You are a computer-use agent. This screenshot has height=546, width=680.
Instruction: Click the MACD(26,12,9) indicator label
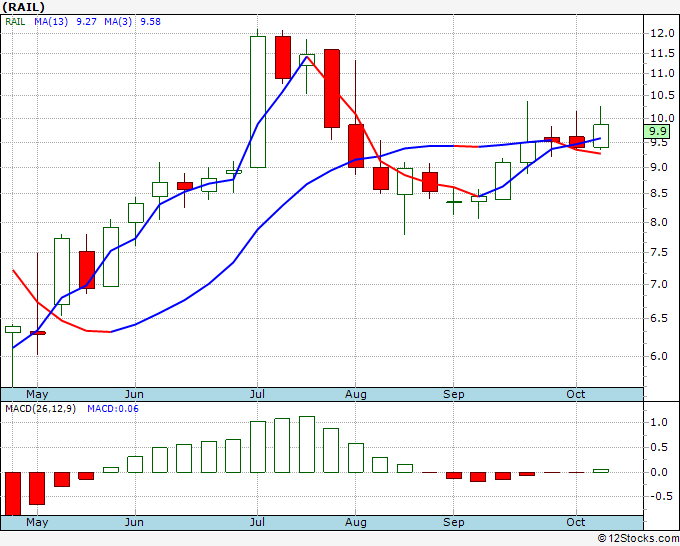pos(40,409)
